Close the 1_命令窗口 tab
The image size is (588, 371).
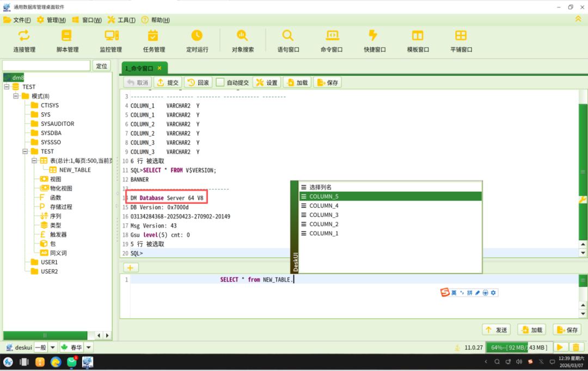[x=160, y=68]
